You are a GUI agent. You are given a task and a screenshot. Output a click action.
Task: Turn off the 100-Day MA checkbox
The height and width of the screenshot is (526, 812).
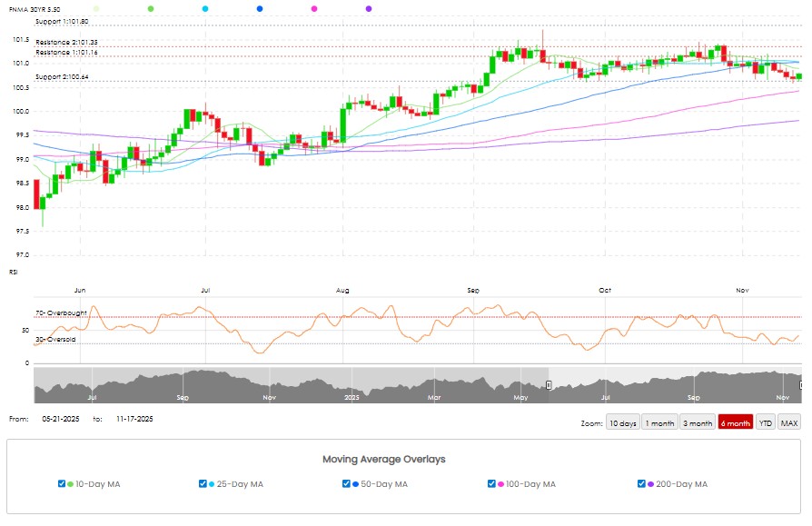491,484
